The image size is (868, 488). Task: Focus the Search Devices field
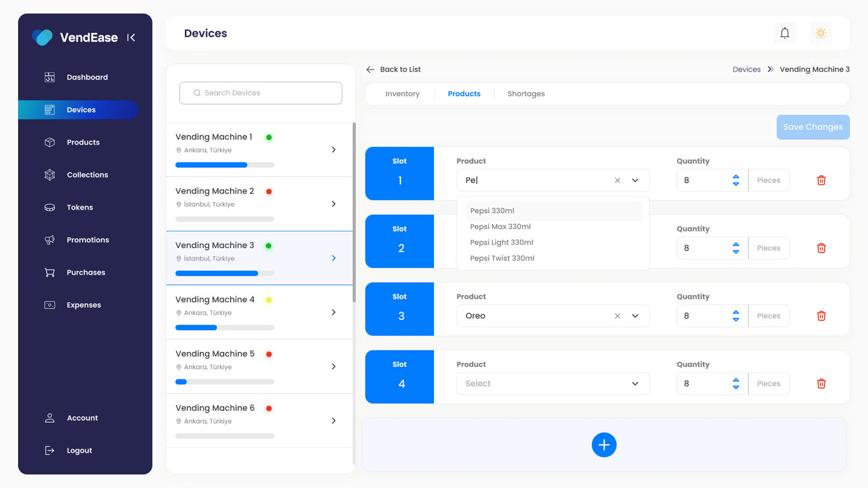(x=261, y=93)
